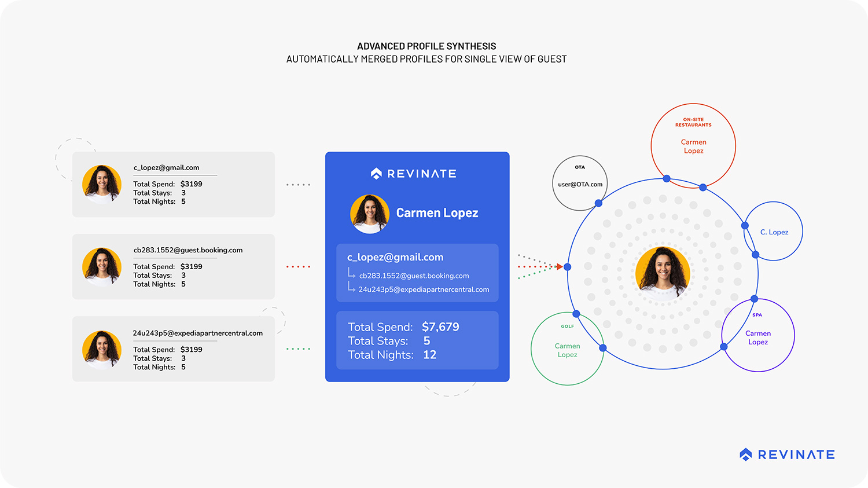The image size is (868, 488).
Task: Click the cb283.1552@guest.booking.com heading on gray card
Action: pyautogui.click(x=188, y=250)
